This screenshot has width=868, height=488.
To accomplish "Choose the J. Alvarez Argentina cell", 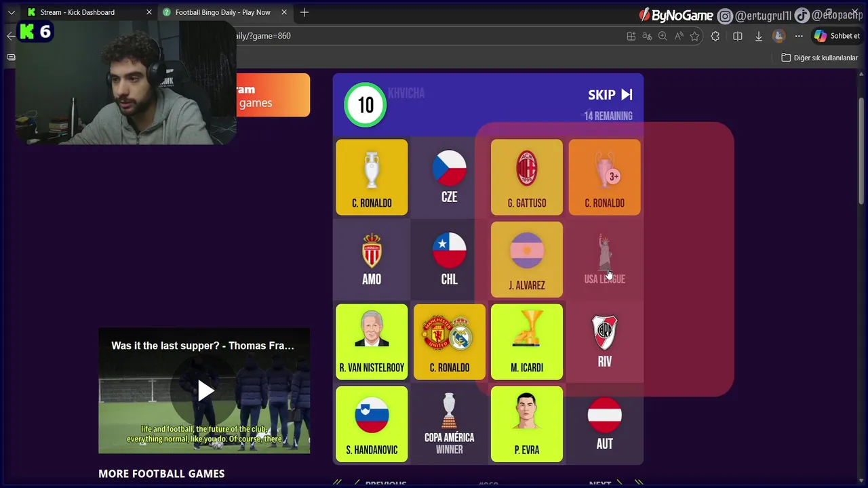I will coord(527,260).
